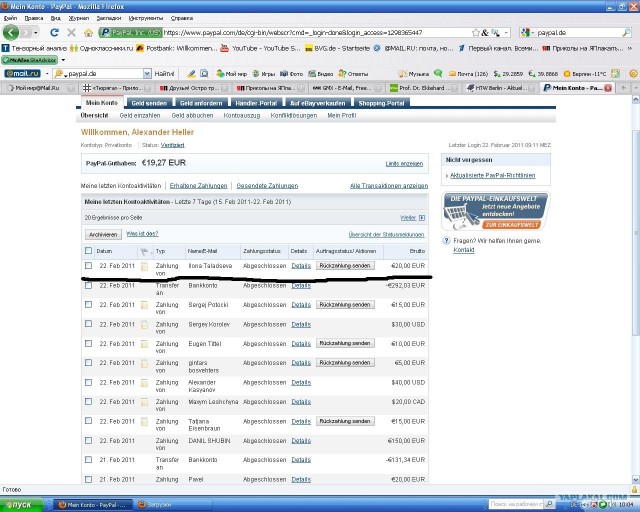The image size is (640, 512).
Task: Switch to the GMX - E-Mail browser tab
Action: coord(346,88)
